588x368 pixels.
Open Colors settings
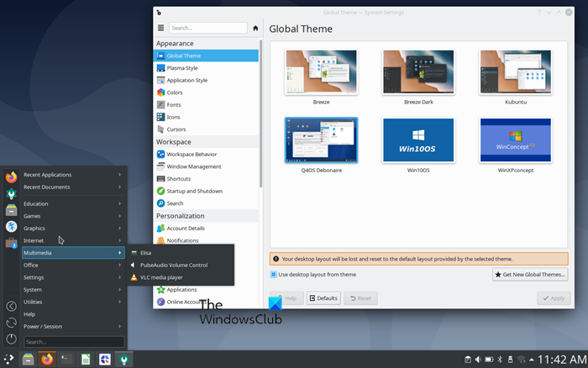click(x=206, y=92)
